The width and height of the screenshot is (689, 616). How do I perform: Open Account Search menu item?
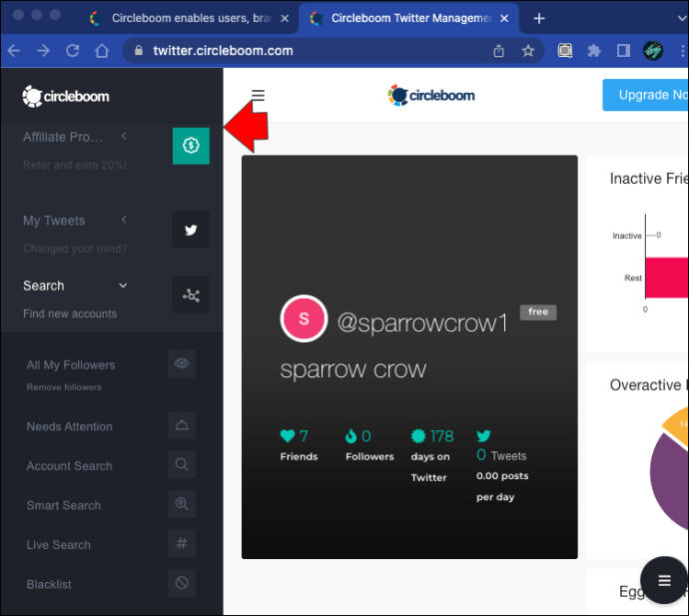70,466
